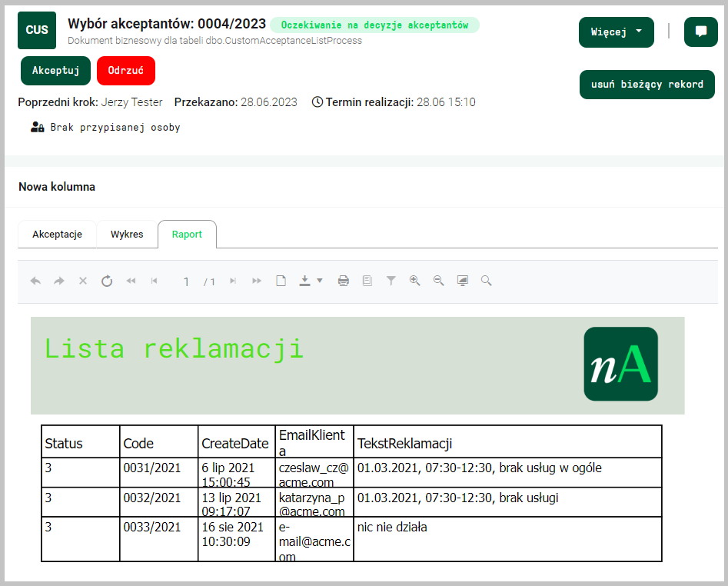Open search with magnifier icon
Screen dimensions: 728x586
(x=486, y=281)
